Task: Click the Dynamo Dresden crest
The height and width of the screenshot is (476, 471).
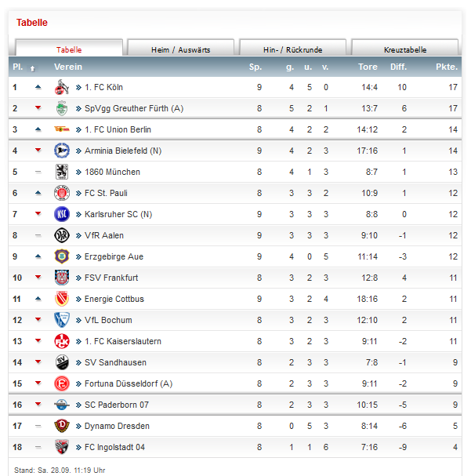Action: pos(62,426)
